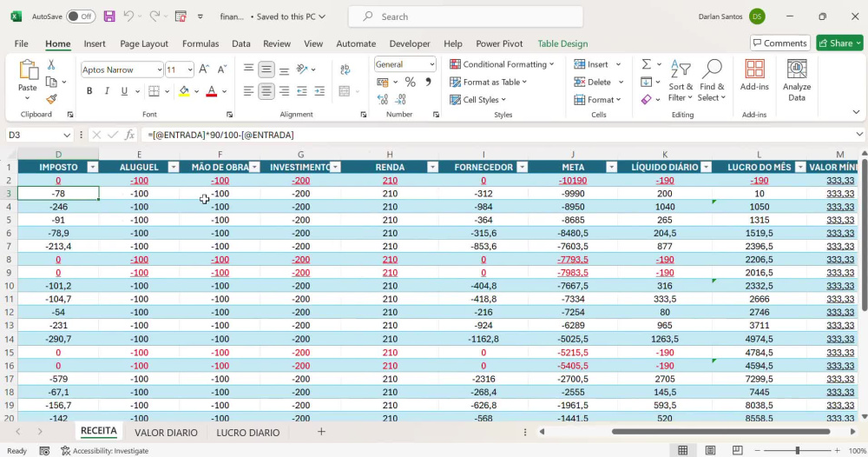Switch to Page Layout view in status bar
868x457 pixels.
[710, 450]
